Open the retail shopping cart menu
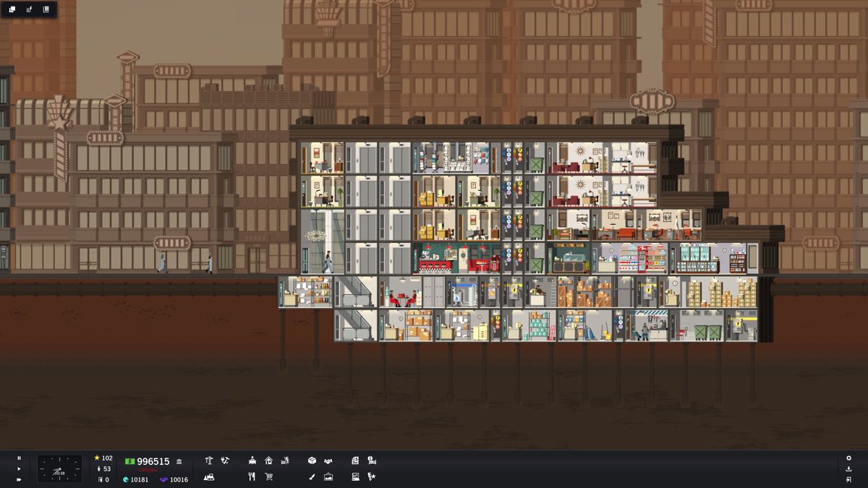Screen dimensions: 868x488 coord(268,476)
